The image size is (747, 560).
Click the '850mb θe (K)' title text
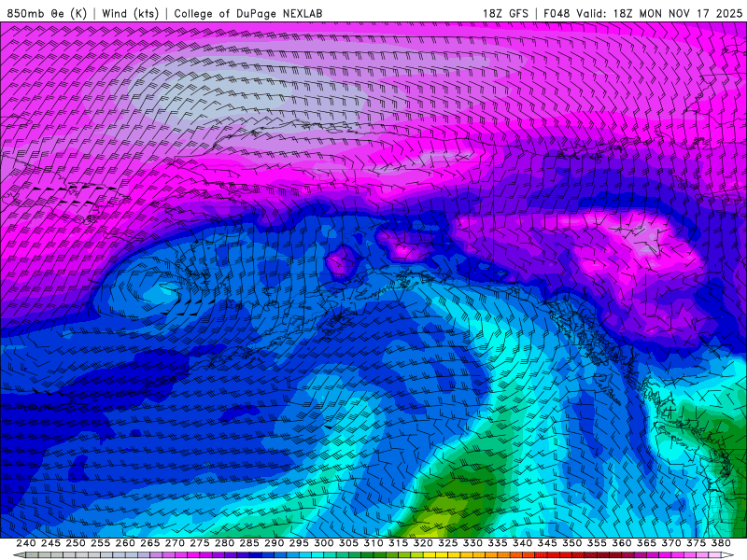click(47, 13)
